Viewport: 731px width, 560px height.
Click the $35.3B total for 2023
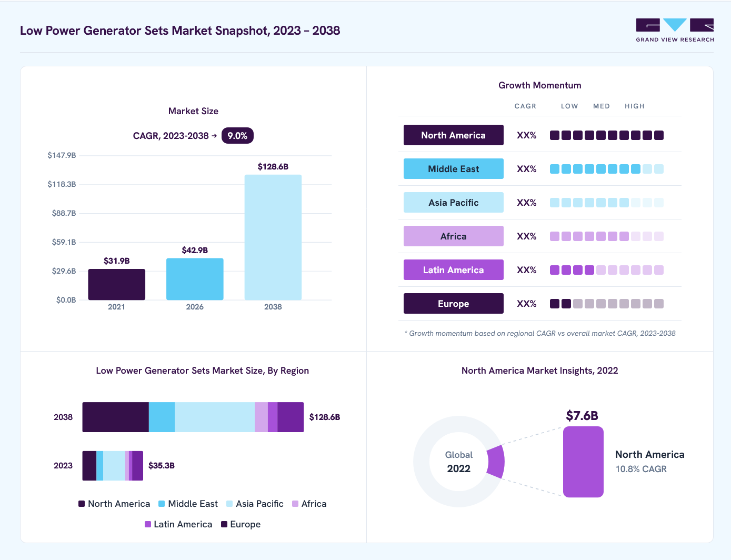click(162, 466)
